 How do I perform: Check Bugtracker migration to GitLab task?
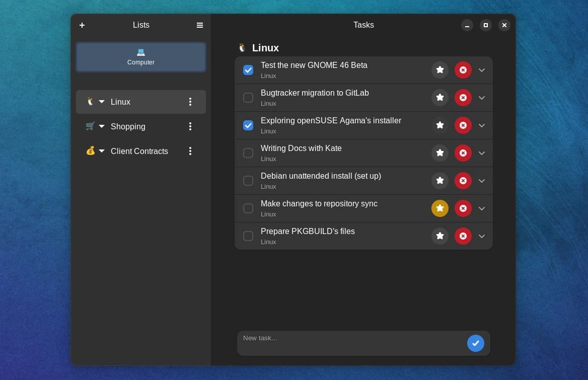pyautogui.click(x=248, y=98)
